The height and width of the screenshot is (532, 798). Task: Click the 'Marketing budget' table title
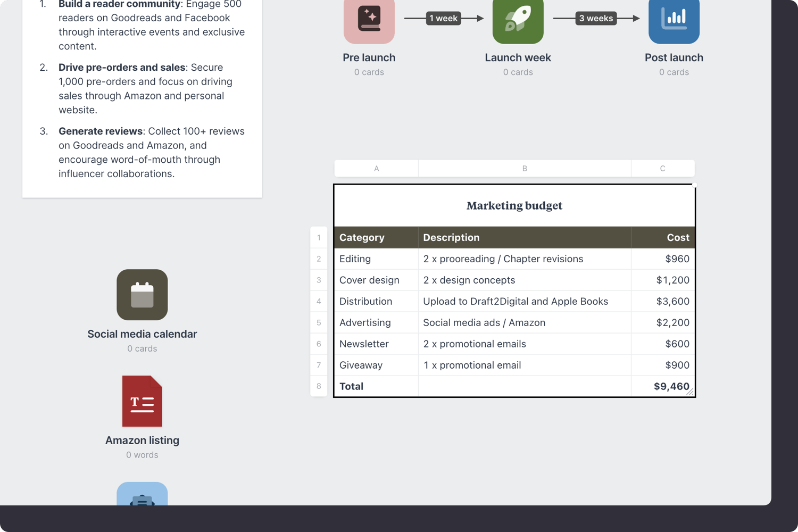[x=514, y=205]
